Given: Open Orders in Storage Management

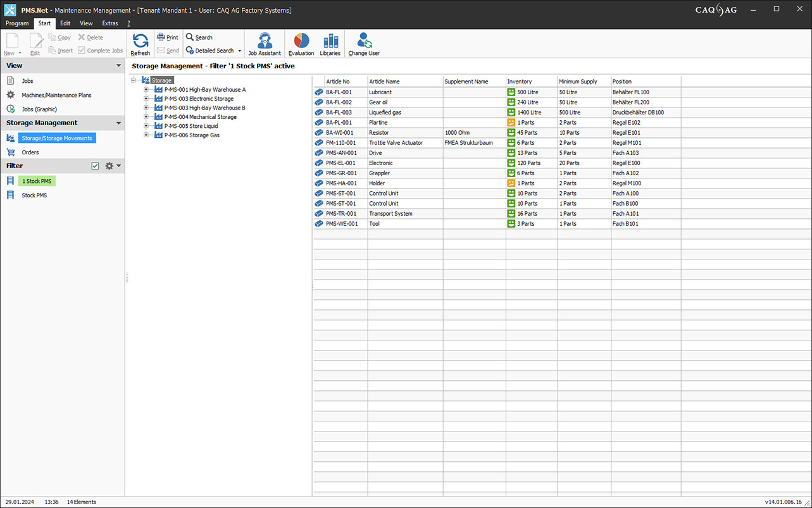Looking at the screenshot, I should [30, 152].
